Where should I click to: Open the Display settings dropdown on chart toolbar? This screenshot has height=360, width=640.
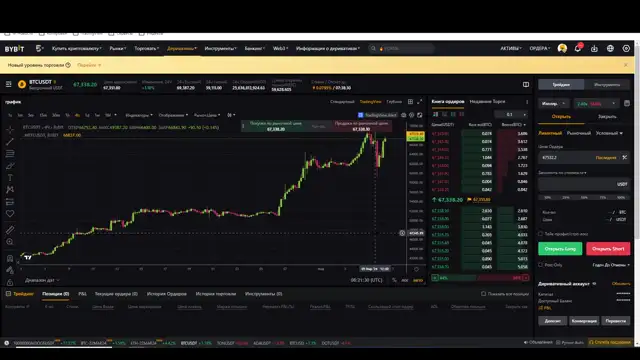(173, 115)
